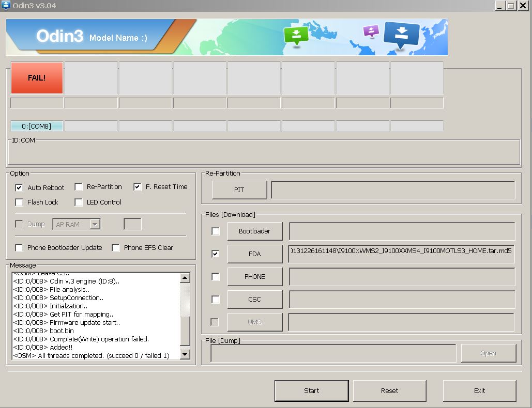Click the 'Added!!' log line
Image resolution: width=532 pixels, height=408 pixels.
pyautogui.click(x=43, y=348)
